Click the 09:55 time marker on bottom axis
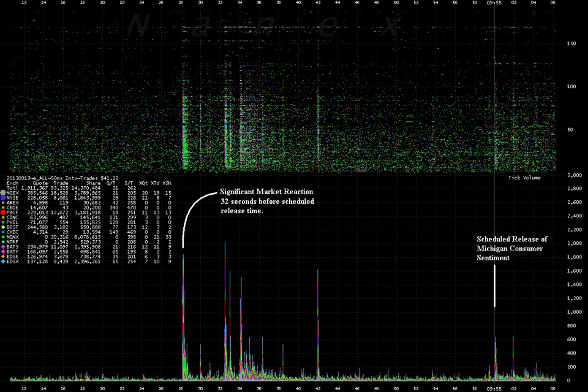This screenshot has width=588, height=392. (495, 388)
